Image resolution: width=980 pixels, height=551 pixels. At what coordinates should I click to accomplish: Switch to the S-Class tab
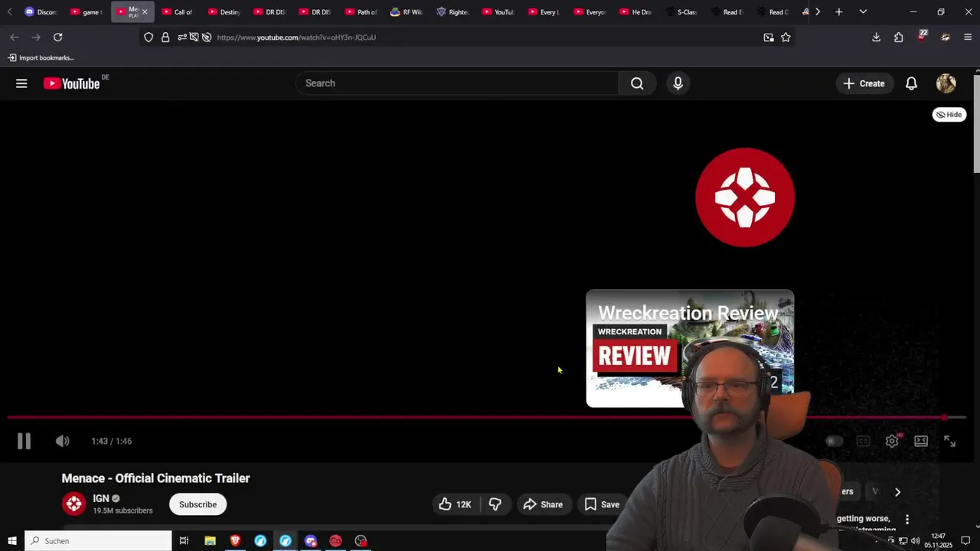point(683,11)
